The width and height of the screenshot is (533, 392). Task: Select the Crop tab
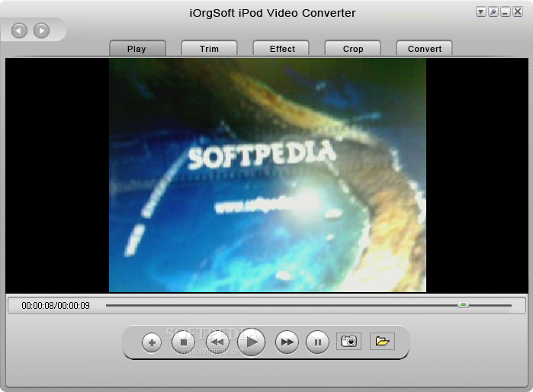[x=352, y=48]
